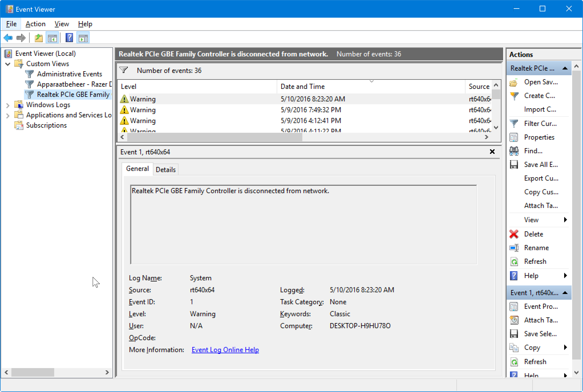Click the Source column header
Viewport: 583px width, 392px height.
point(479,87)
